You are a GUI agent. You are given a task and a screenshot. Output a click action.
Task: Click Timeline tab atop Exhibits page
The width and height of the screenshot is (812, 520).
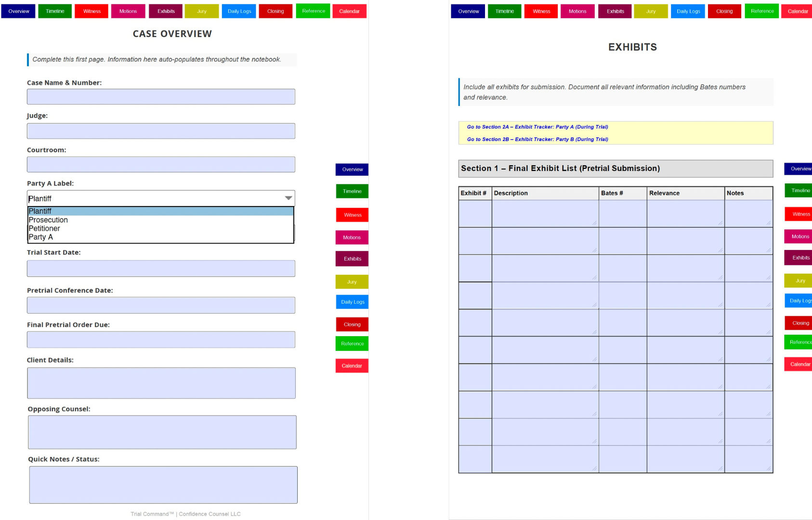coord(505,11)
